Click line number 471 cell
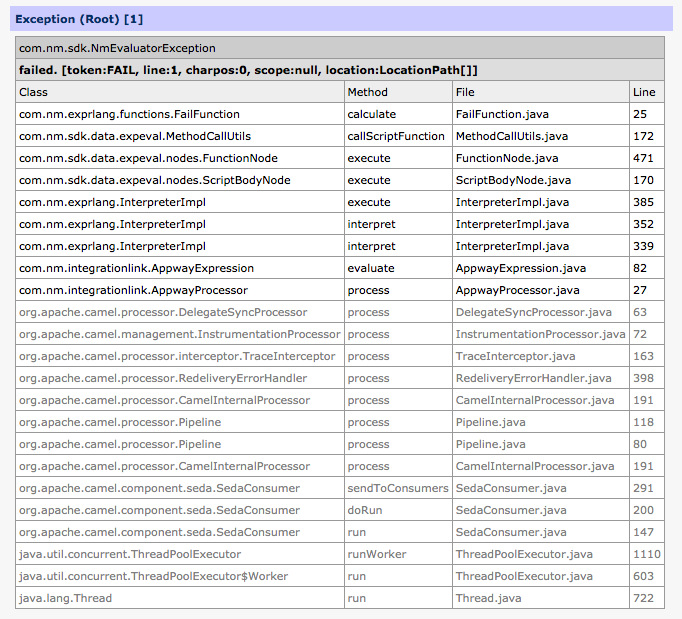Image resolution: width=682 pixels, height=619 pixels. pyautogui.click(x=647, y=158)
